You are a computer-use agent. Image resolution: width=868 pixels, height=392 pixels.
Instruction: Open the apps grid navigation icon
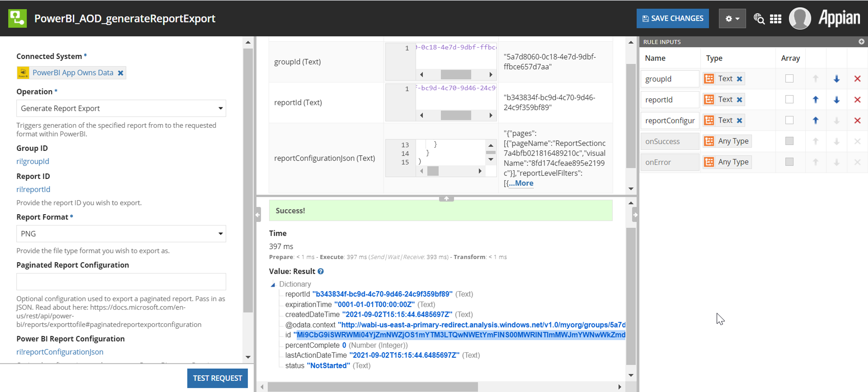coord(775,19)
